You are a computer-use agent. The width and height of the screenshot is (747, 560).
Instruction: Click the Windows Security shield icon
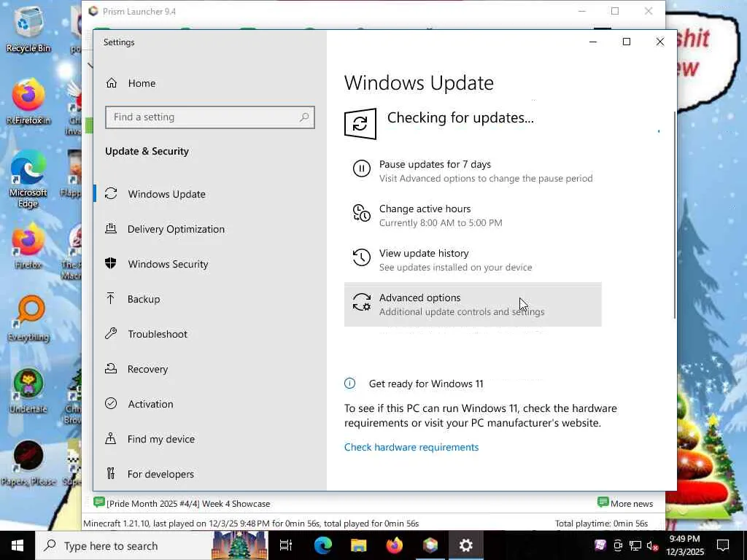coord(111,263)
